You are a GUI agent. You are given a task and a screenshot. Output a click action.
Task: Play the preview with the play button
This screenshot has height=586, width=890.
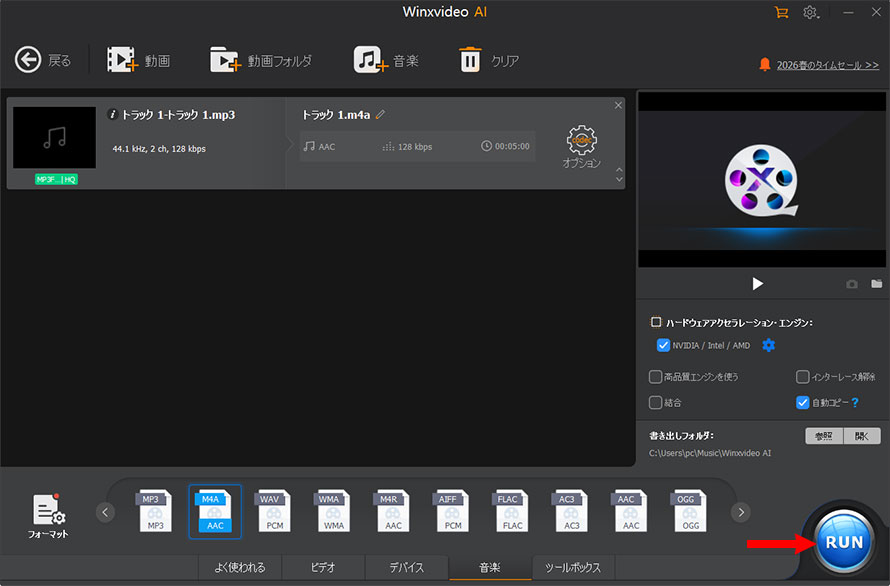click(x=757, y=284)
